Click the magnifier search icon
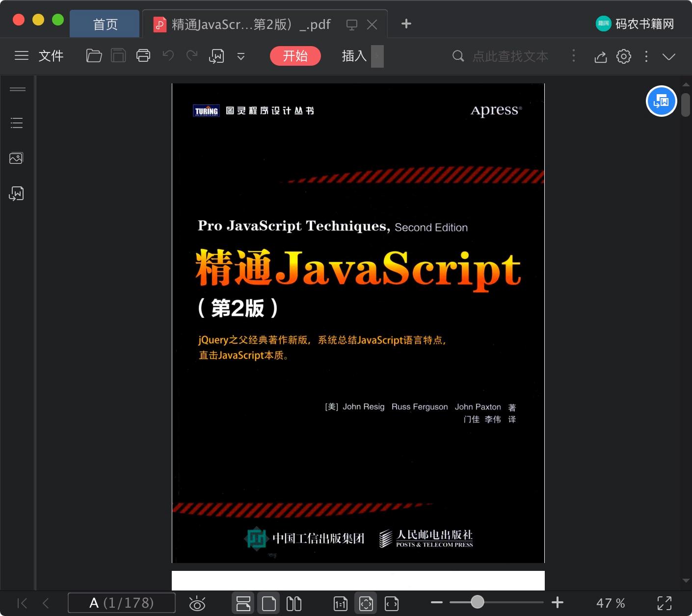 coord(458,56)
